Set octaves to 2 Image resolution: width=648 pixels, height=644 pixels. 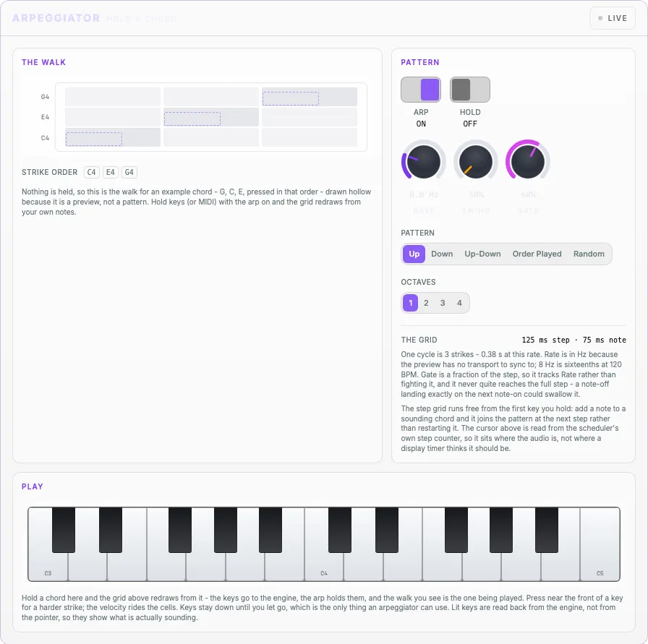tap(426, 303)
